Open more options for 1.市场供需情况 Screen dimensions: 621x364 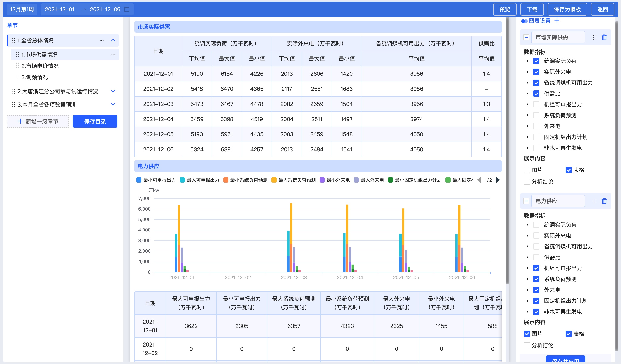coord(113,55)
